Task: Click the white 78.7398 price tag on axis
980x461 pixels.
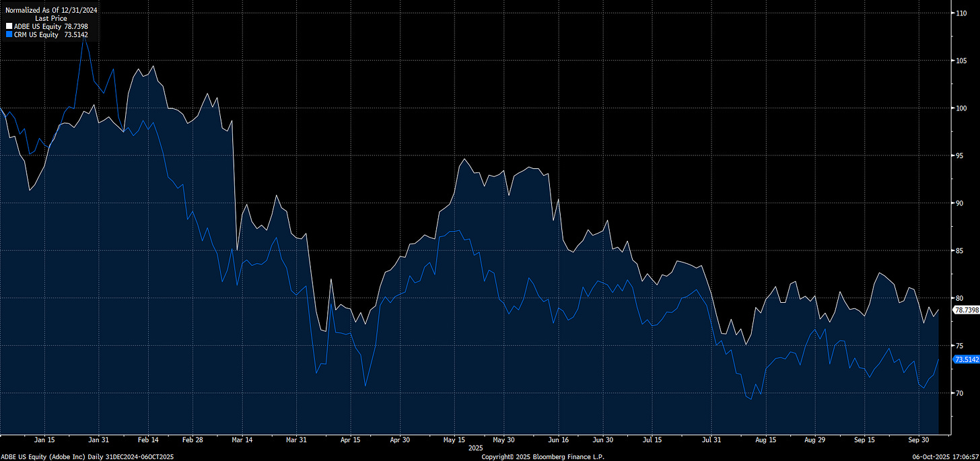Action: tap(965, 310)
